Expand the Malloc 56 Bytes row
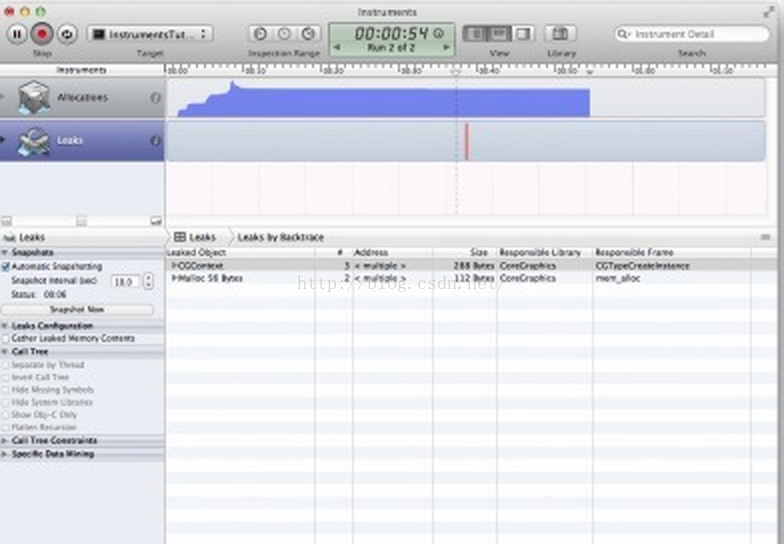This screenshot has width=784, height=544. 174,278
